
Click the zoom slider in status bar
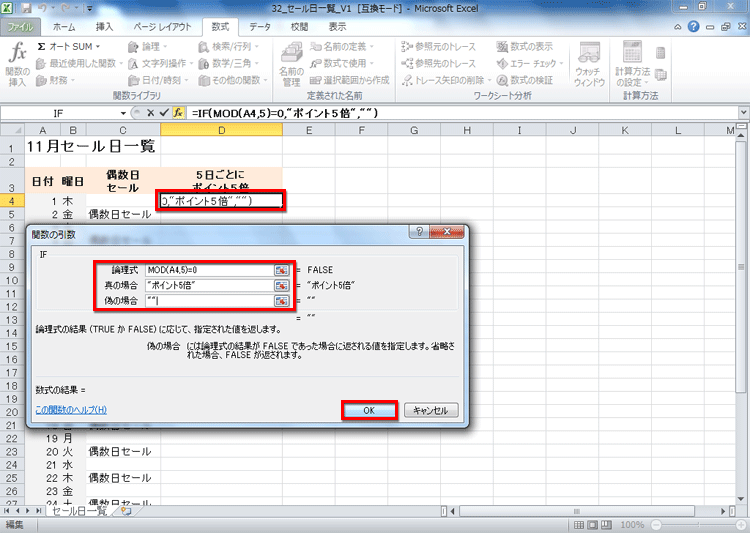(699, 525)
